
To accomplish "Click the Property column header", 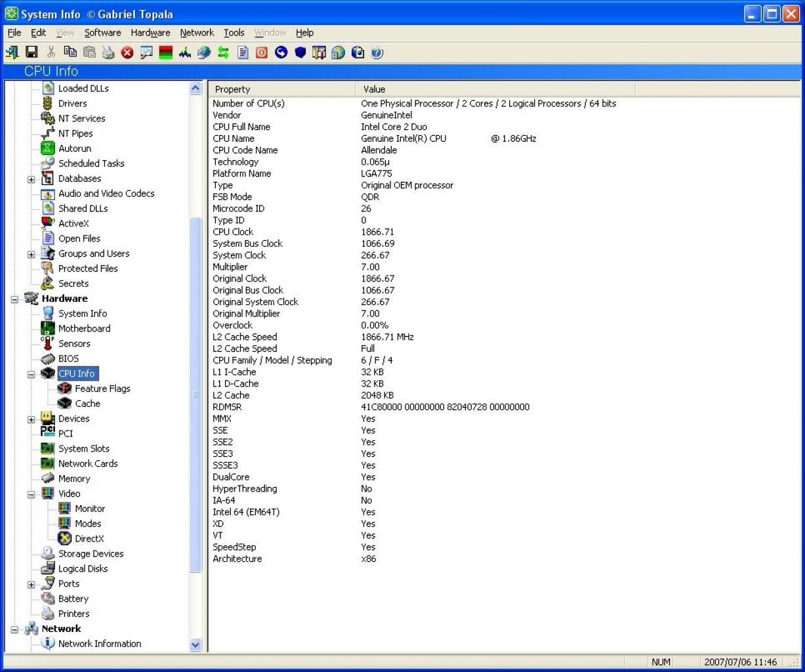I will pyautogui.click(x=283, y=89).
